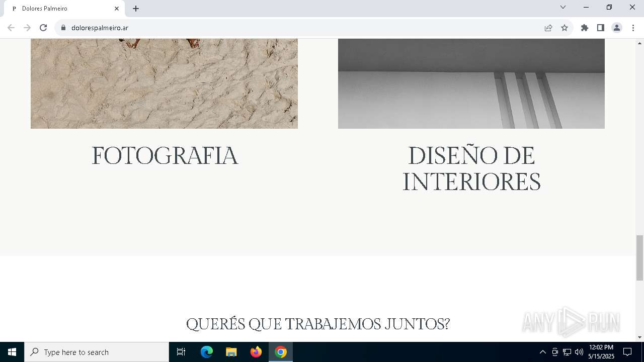Launch Microsoft Edge from the taskbar
Screen dimensions: 644x362
tap(207, 352)
